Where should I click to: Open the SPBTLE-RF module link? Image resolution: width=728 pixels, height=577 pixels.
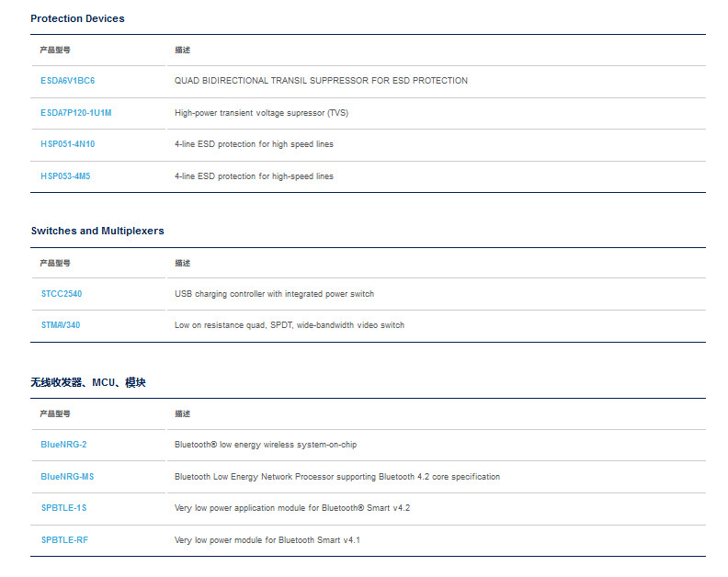(64, 540)
